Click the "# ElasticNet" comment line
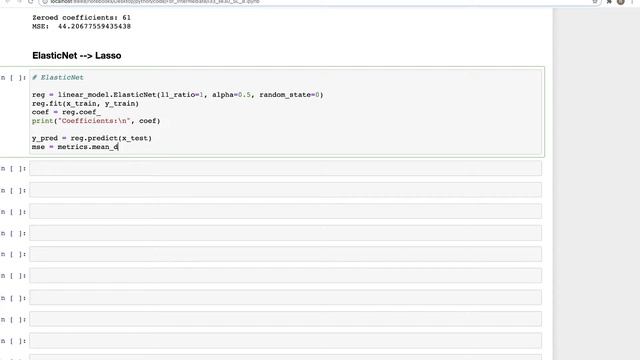This screenshot has height=360, width=640. [x=58, y=78]
